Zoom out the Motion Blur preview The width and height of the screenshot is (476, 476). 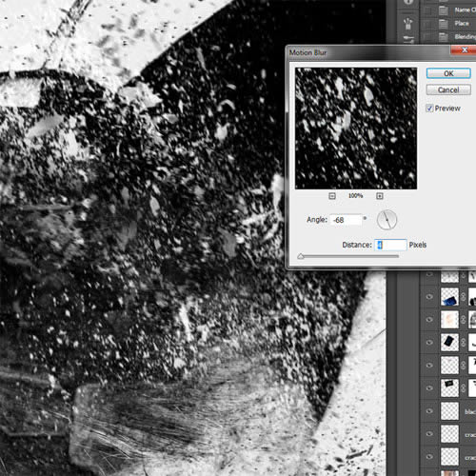[x=332, y=196]
